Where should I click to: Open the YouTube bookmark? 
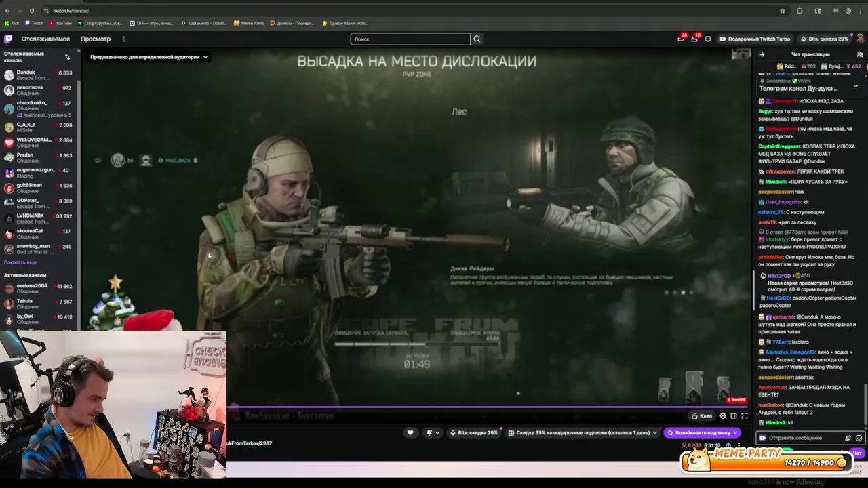click(x=60, y=23)
